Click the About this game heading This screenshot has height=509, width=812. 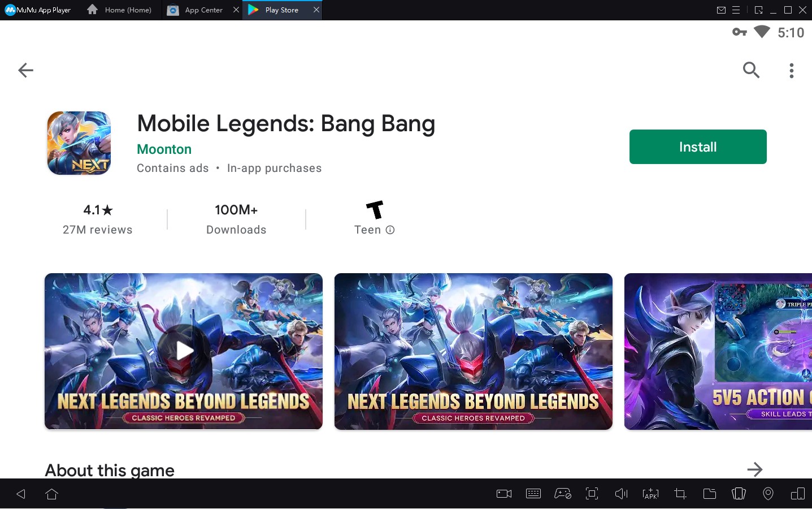(x=110, y=471)
